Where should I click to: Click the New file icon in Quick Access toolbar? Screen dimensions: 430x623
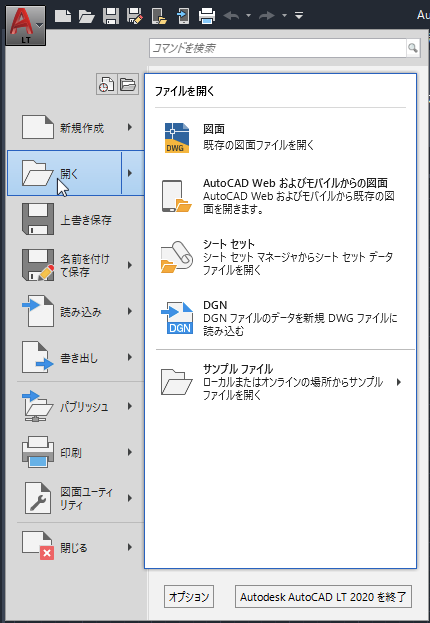click(63, 16)
